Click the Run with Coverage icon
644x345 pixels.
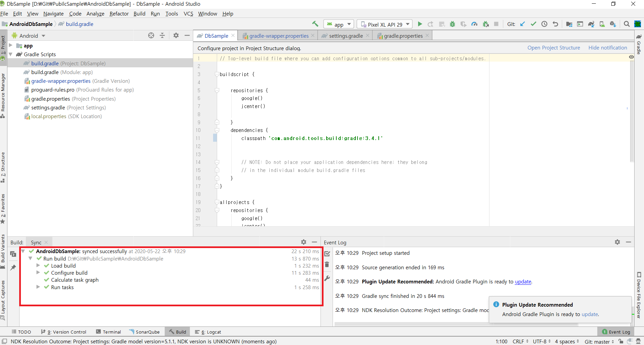(464, 24)
